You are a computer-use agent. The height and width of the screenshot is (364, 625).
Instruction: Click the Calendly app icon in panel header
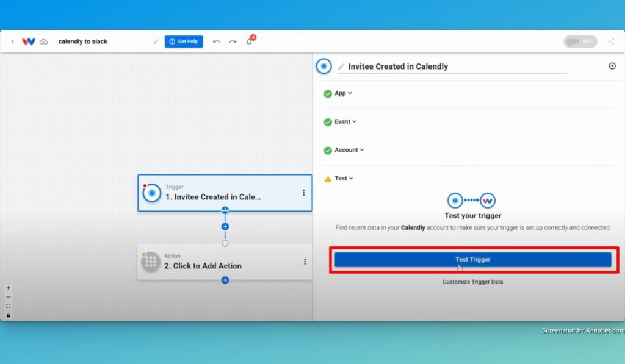coord(323,66)
